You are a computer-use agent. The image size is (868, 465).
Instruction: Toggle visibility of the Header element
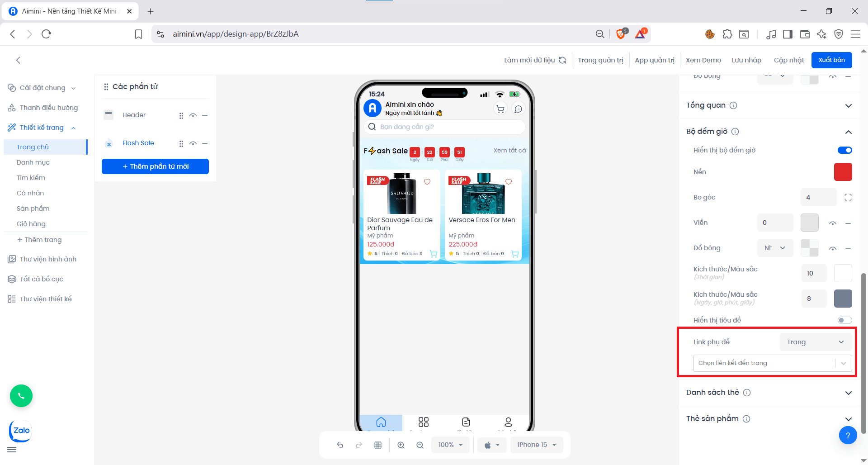tap(193, 115)
